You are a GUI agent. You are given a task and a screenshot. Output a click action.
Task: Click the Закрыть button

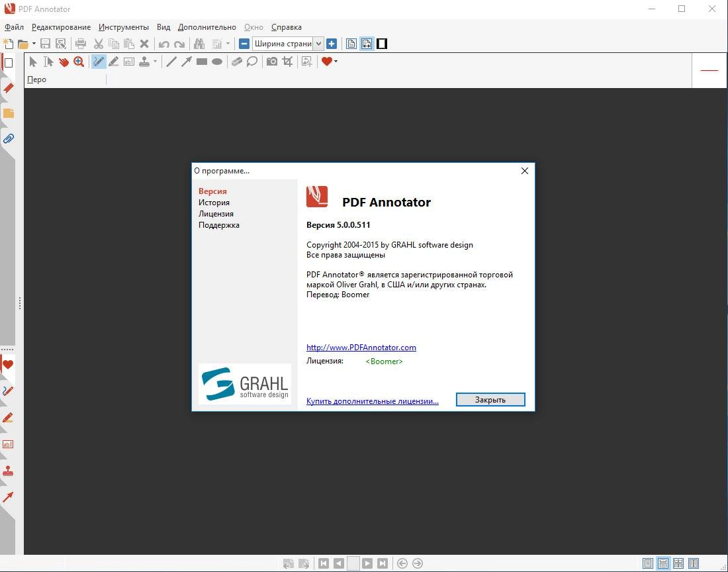pos(490,400)
